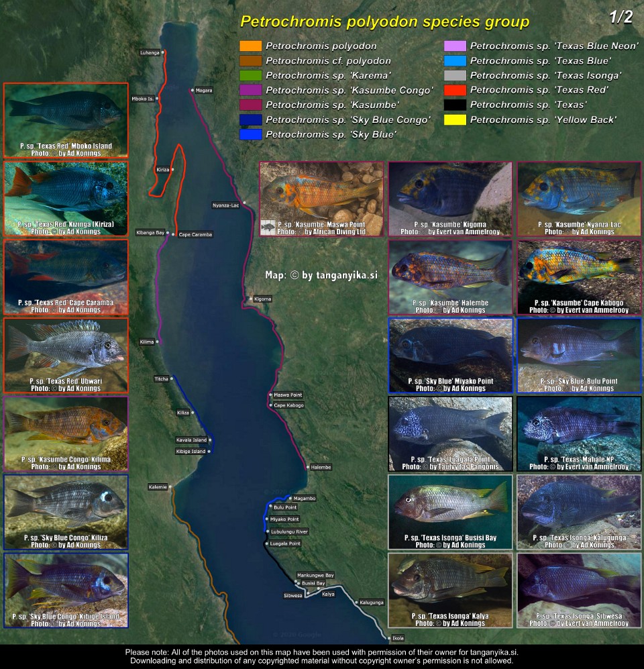Click the 'Texas Blue Neon' lilac legend swatch
Viewport: 644px width, 669px height.
pos(455,46)
